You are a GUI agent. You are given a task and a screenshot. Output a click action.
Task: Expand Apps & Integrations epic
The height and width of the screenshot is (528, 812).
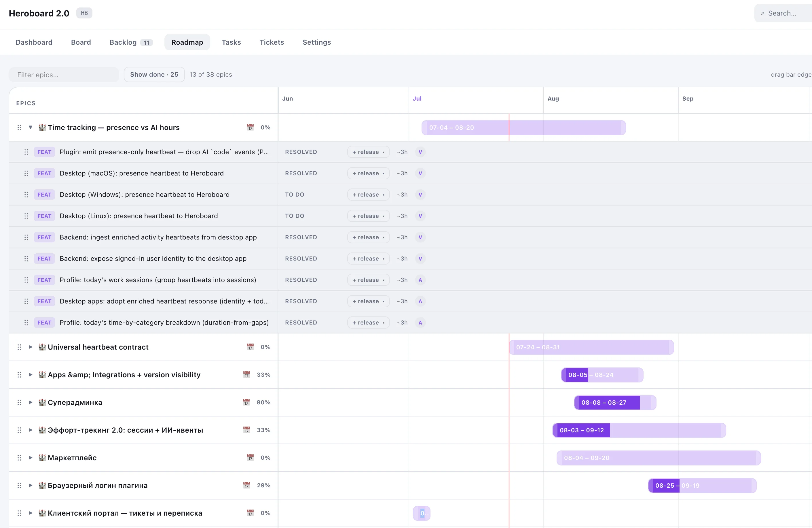30,375
